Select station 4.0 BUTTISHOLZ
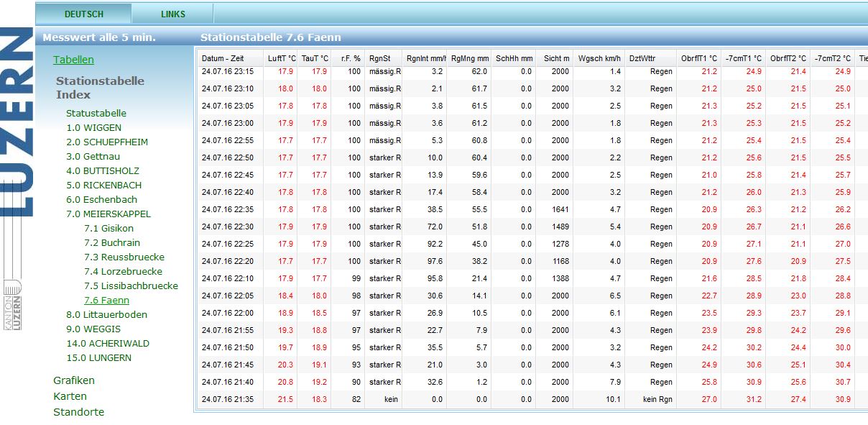This screenshot has height=425, width=868. click(x=102, y=170)
